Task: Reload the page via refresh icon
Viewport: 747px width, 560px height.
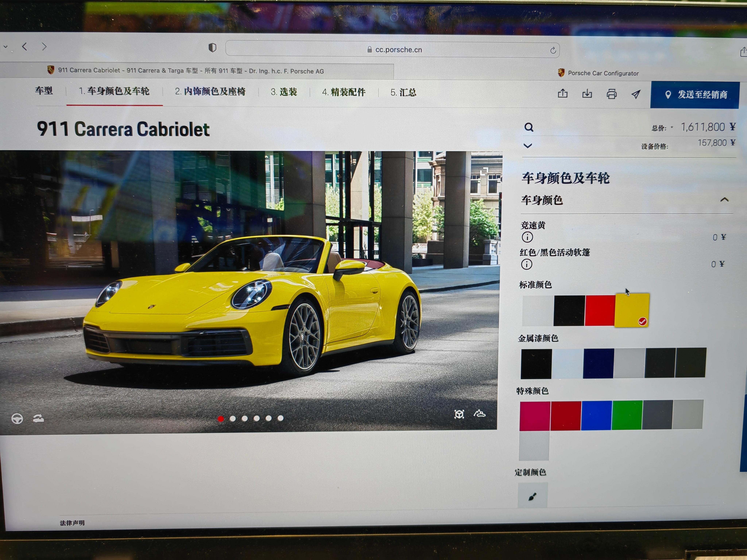Action: (553, 50)
